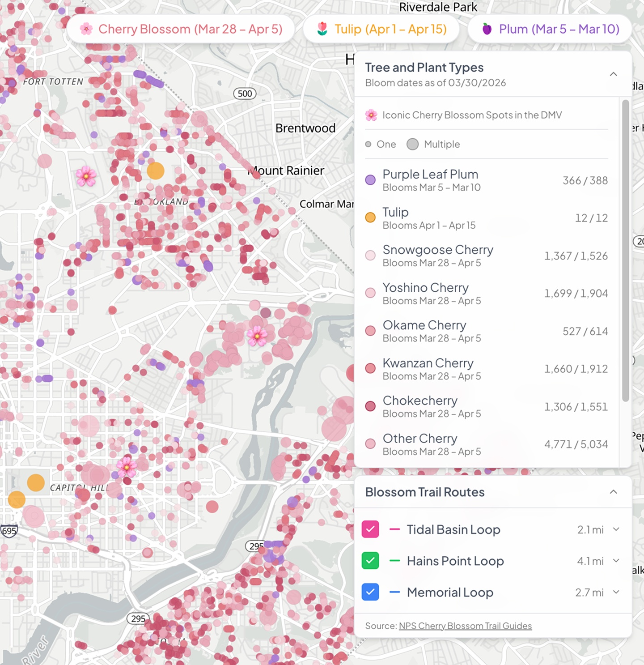Screen dimensions: 644x665
Task: Click the Okame Cherry color dot
Action: pos(370,331)
